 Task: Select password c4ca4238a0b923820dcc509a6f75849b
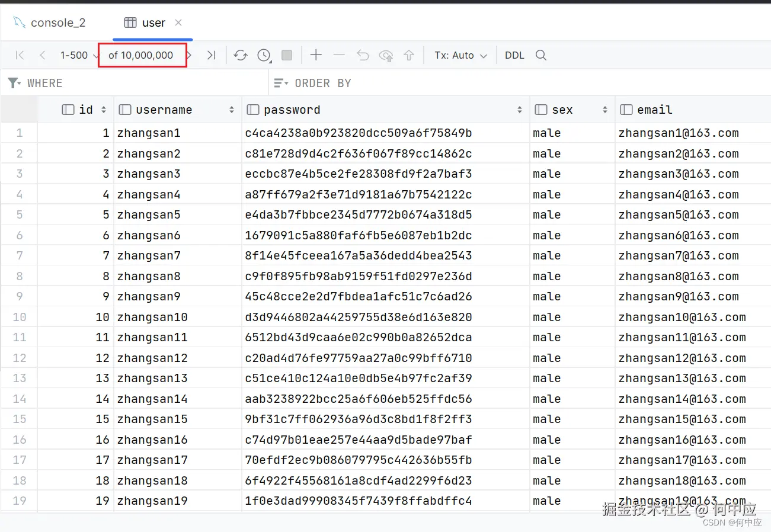pyautogui.click(x=386, y=133)
